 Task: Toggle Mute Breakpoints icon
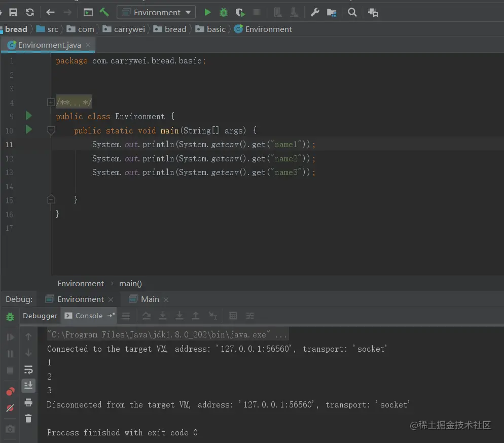click(10, 408)
